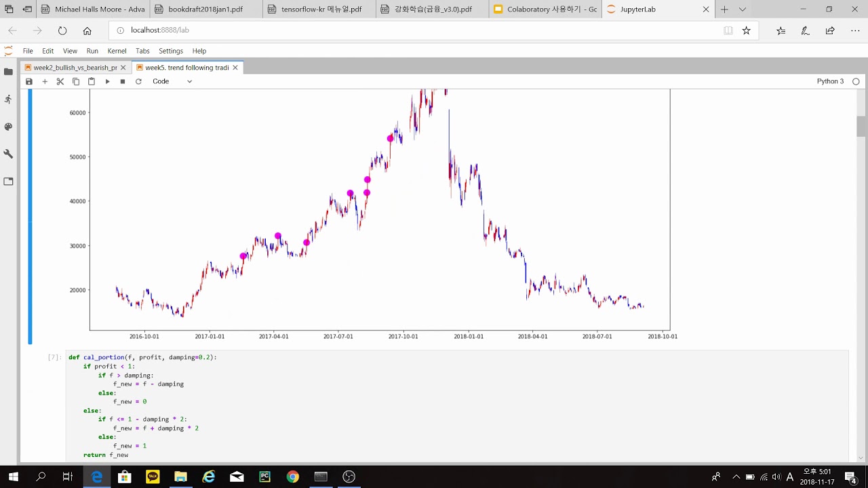The image size is (868, 488).
Task: Open the Run menu
Action: pyautogui.click(x=92, y=51)
